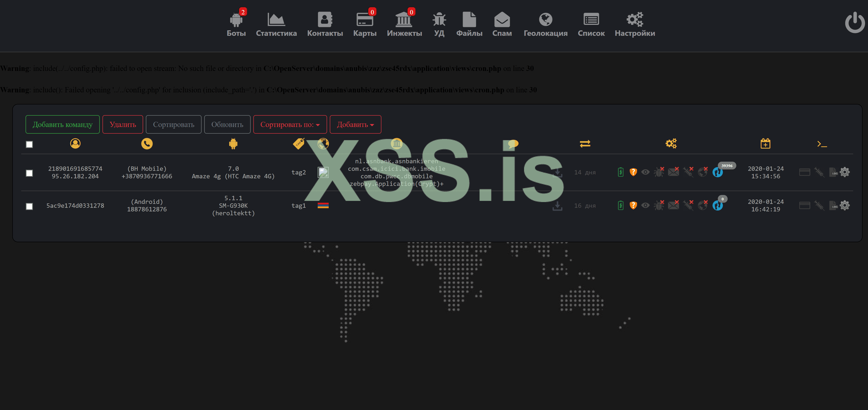Click the eye icon in first row
868x410 pixels.
(645, 172)
